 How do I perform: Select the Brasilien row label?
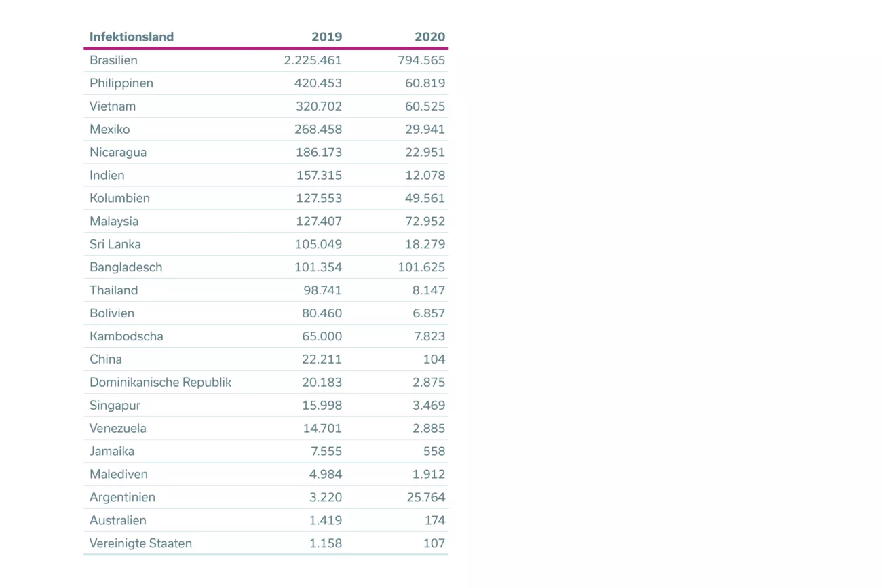click(x=113, y=60)
